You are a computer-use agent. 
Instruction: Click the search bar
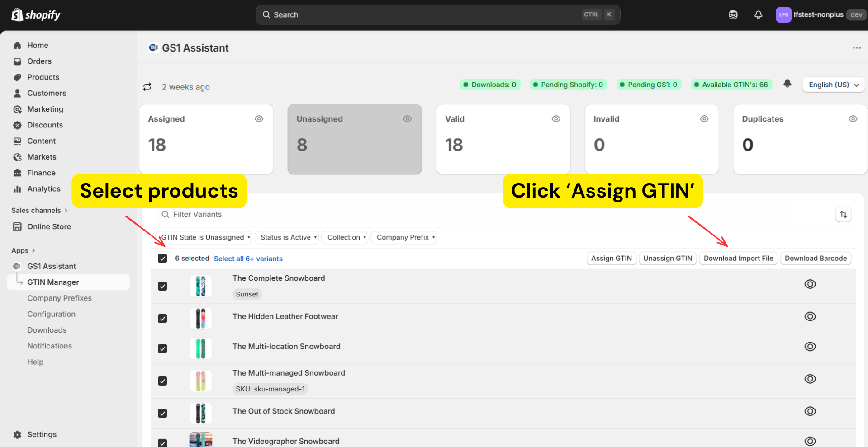point(438,14)
